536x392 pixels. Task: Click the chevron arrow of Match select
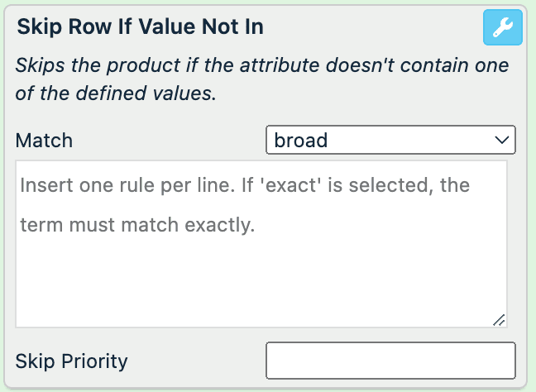point(501,141)
